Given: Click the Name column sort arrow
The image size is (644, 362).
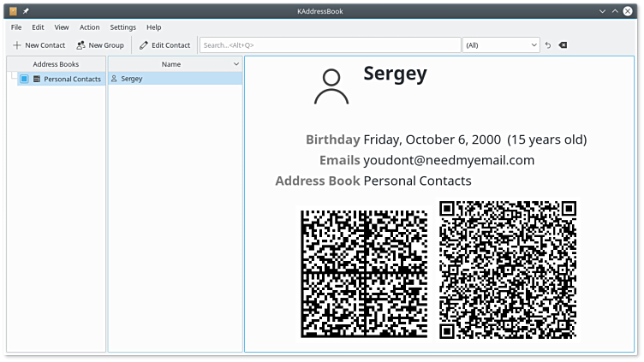Looking at the screenshot, I should tap(236, 64).
